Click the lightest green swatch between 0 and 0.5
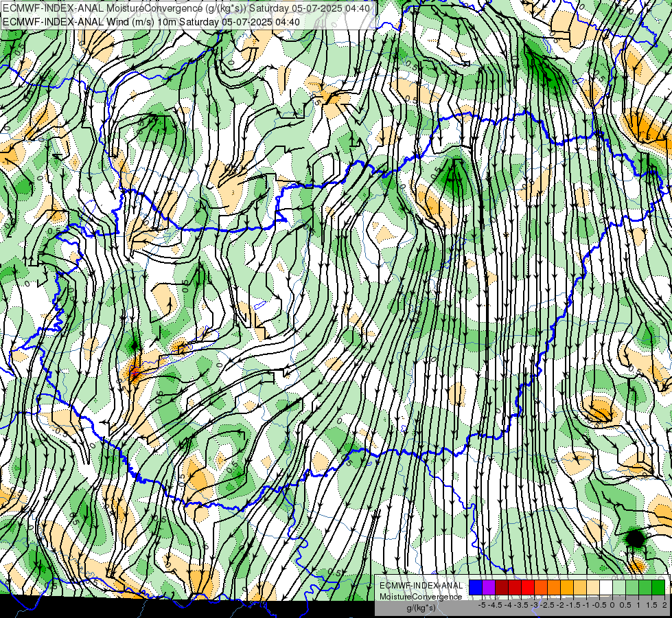Screen dimensions: 672x618 (x=619, y=587)
